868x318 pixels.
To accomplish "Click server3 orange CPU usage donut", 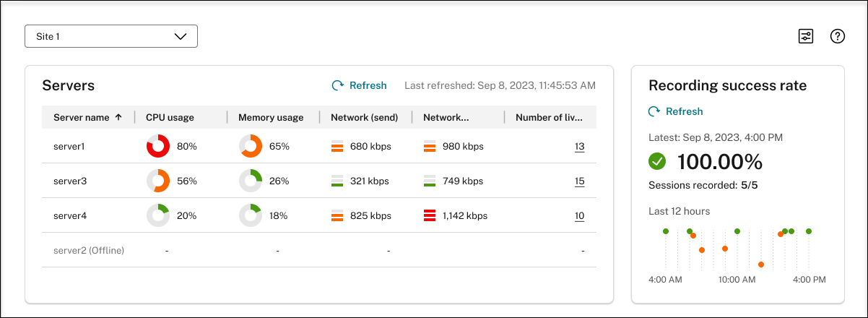I will (157, 181).
